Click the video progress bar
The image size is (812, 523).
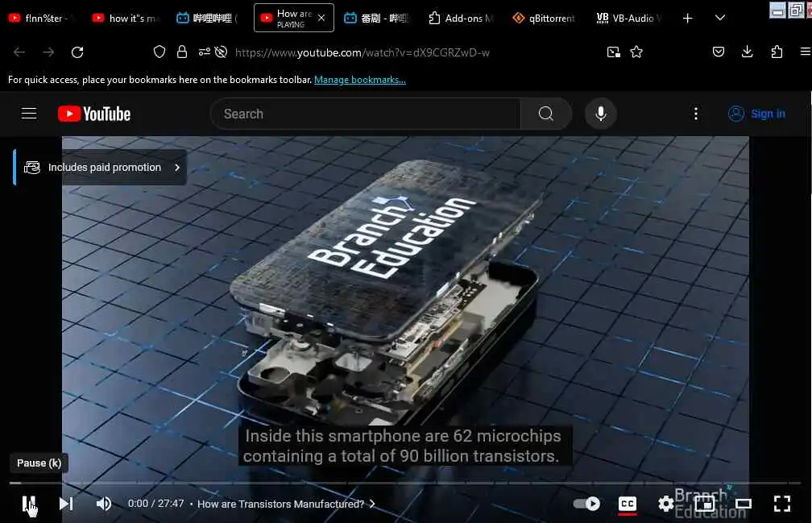coord(405,483)
